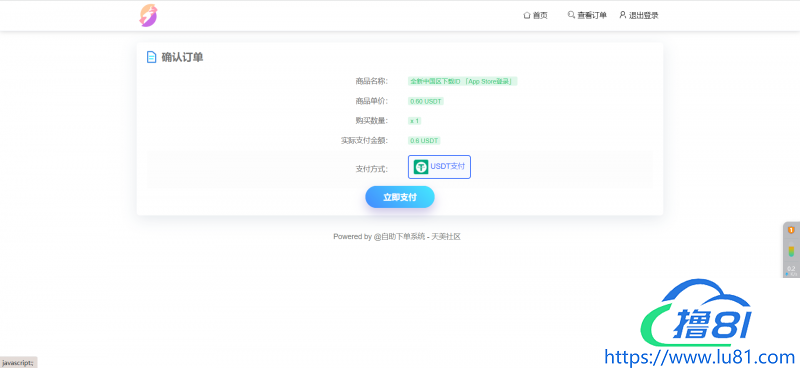The image size is (800, 368).
Task: Click the 0.6 USDT actual payment tag
Action: click(424, 140)
